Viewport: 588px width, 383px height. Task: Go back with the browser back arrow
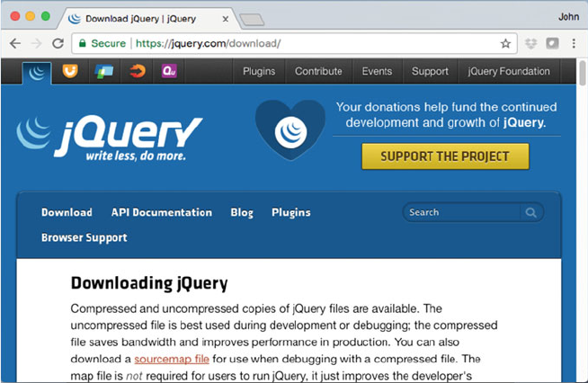click(x=15, y=43)
